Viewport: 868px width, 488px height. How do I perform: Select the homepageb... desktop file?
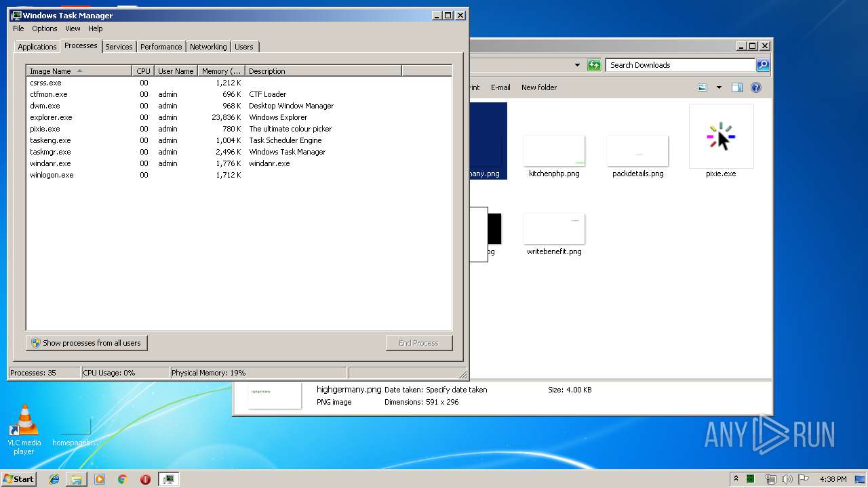(75, 432)
